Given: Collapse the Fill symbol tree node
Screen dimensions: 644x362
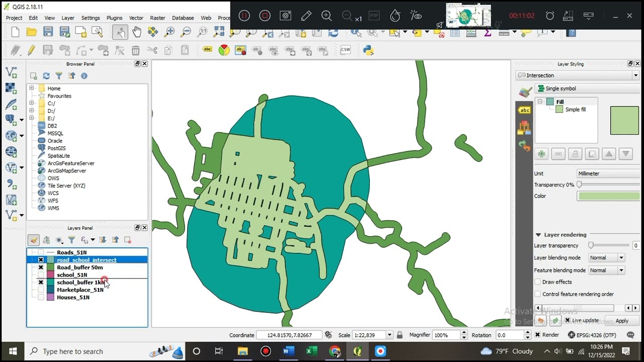Looking at the screenshot, I should [x=540, y=102].
